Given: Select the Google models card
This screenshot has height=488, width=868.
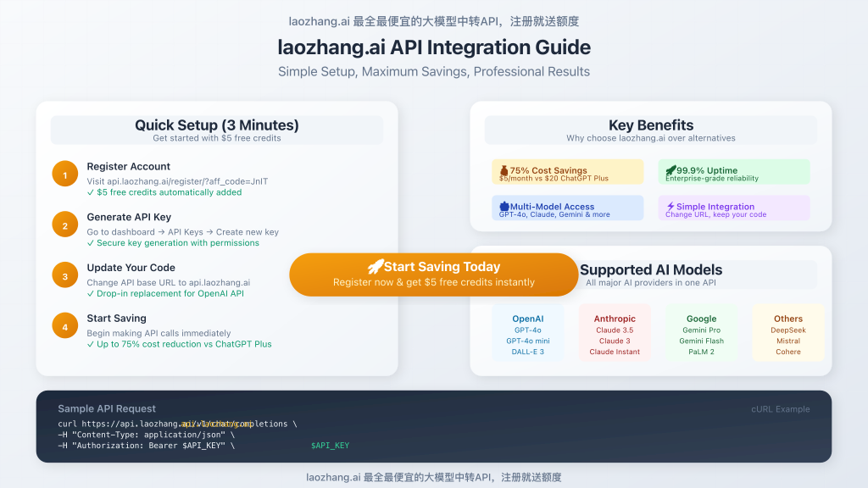Looking at the screenshot, I should 701,333.
